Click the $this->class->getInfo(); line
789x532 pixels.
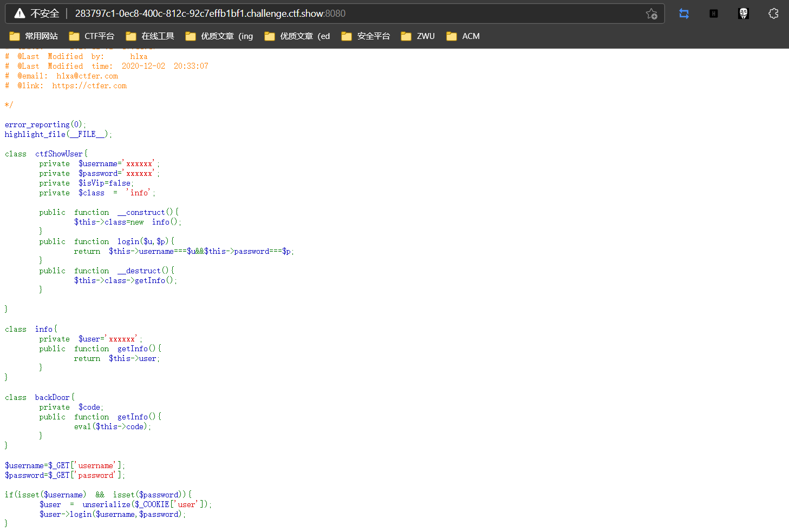pyautogui.click(x=126, y=281)
